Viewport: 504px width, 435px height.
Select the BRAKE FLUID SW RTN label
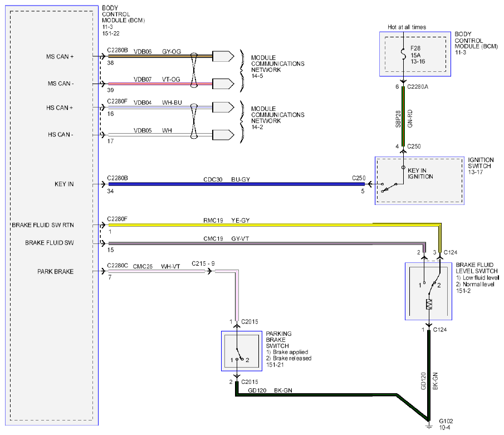(43, 225)
